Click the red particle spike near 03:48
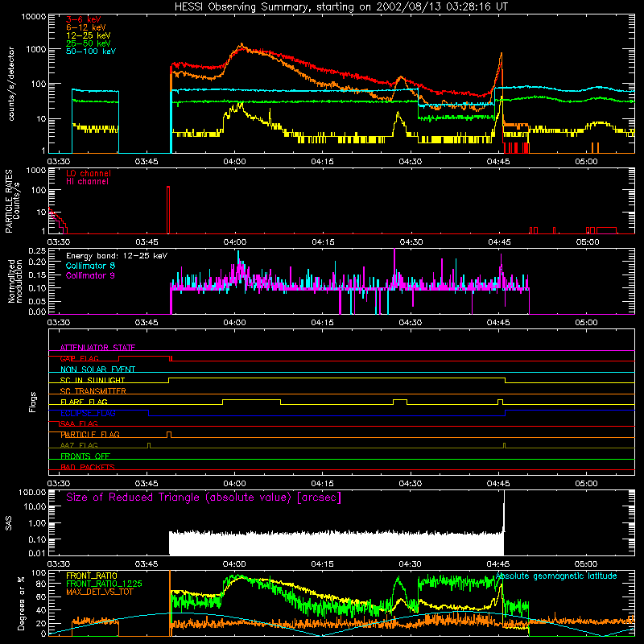 [x=168, y=209]
